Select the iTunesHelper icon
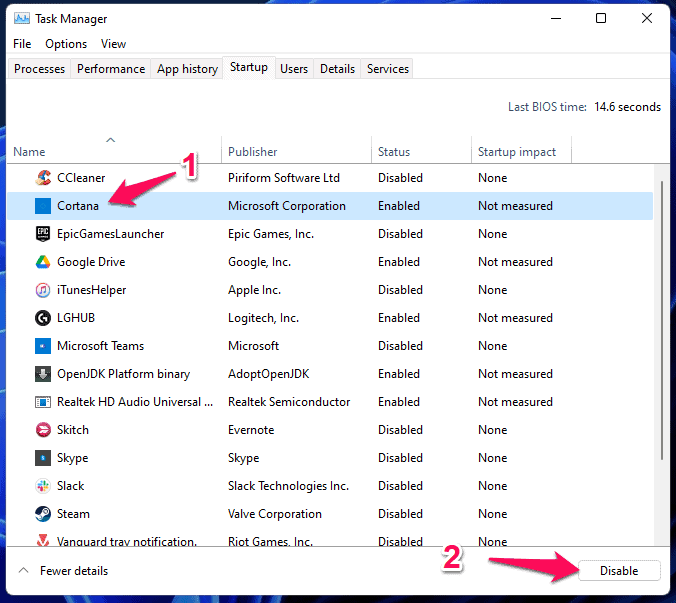The width and height of the screenshot is (676, 603). point(43,290)
